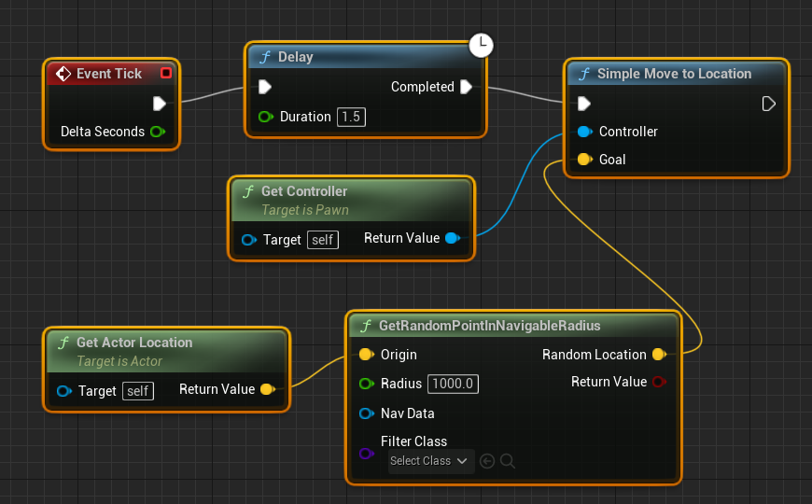Click the Filter Class purple pin
The height and width of the screenshot is (504, 812).
367,454
